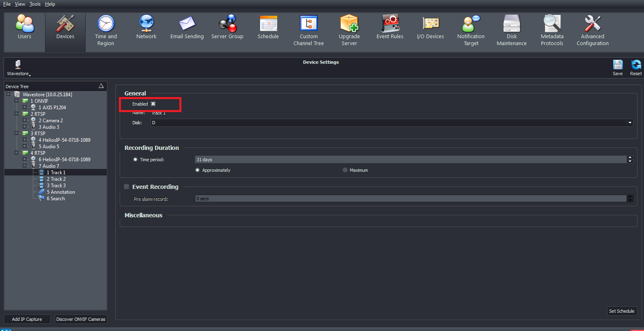This screenshot has height=331, width=644.
Task: Collapse the 4 RTSP tree node
Action: click(x=17, y=153)
